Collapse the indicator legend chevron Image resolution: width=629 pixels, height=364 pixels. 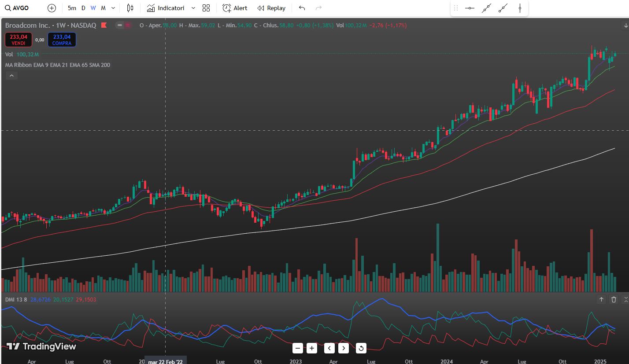point(12,76)
